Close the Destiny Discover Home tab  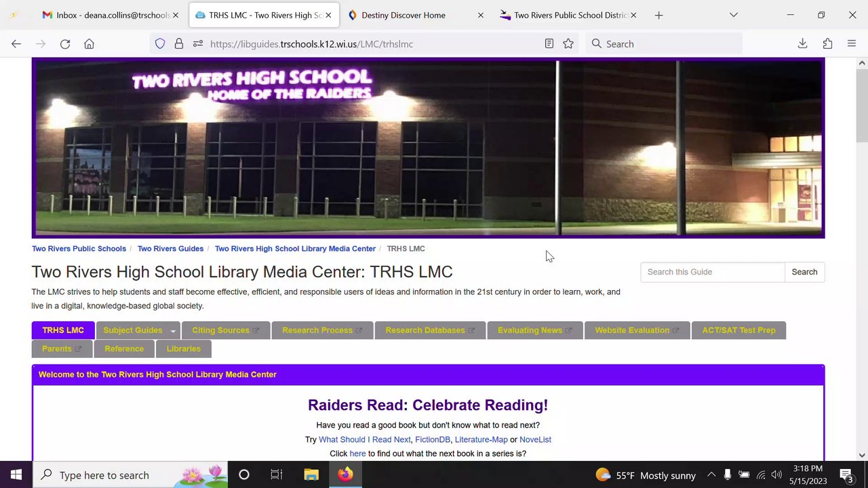(x=481, y=15)
